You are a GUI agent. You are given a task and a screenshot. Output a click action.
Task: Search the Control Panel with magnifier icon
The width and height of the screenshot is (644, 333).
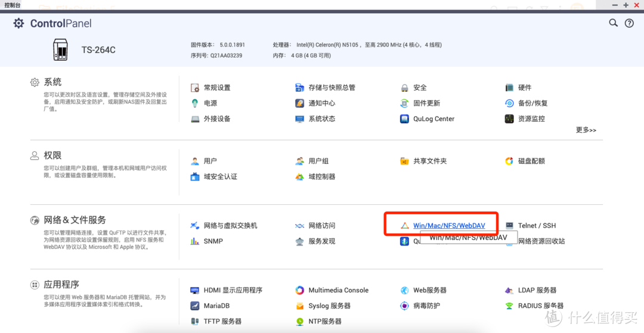pos(613,23)
